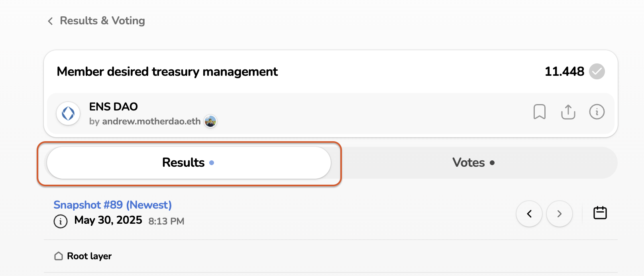This screenshot has height=276, width=644.
Task: Open andrew.motherdao.eth author profile link
Action: pos(151,121)
